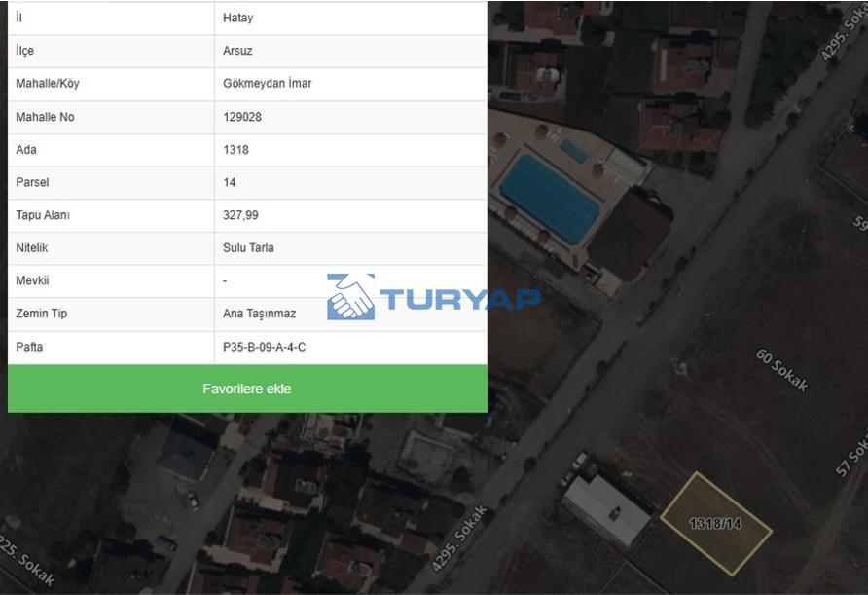Select the Arsuz value in İlçe row
Viewport: 868px width, 595px height.
pos(237,51)
